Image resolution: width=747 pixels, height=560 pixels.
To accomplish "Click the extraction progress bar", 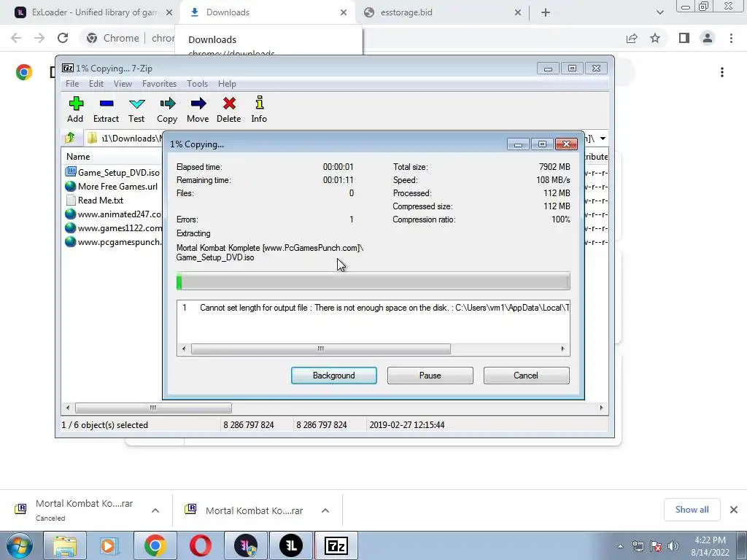I will (x=373, y=281).
